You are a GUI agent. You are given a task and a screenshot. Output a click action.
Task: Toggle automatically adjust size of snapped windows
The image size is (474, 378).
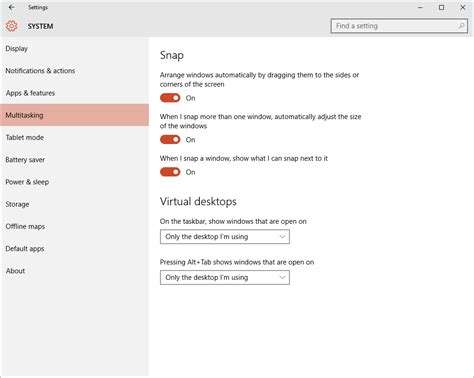click(170, 139)
